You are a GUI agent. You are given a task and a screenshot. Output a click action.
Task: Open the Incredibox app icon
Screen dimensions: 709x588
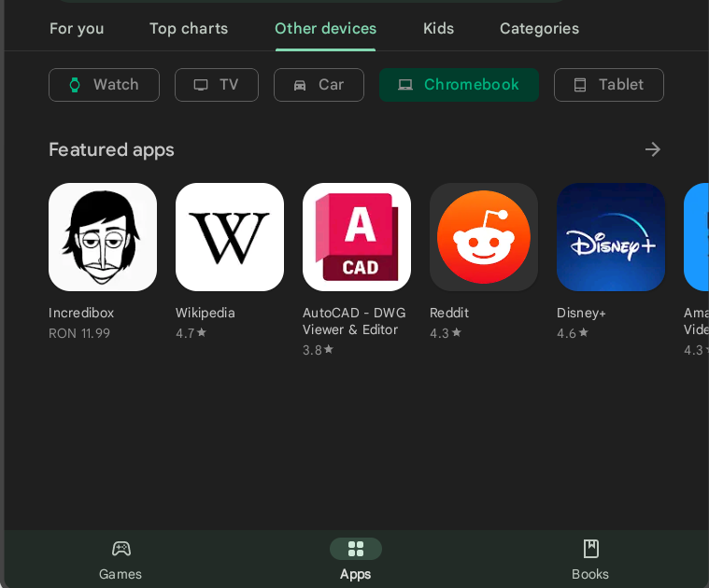(x=103, y=237)
